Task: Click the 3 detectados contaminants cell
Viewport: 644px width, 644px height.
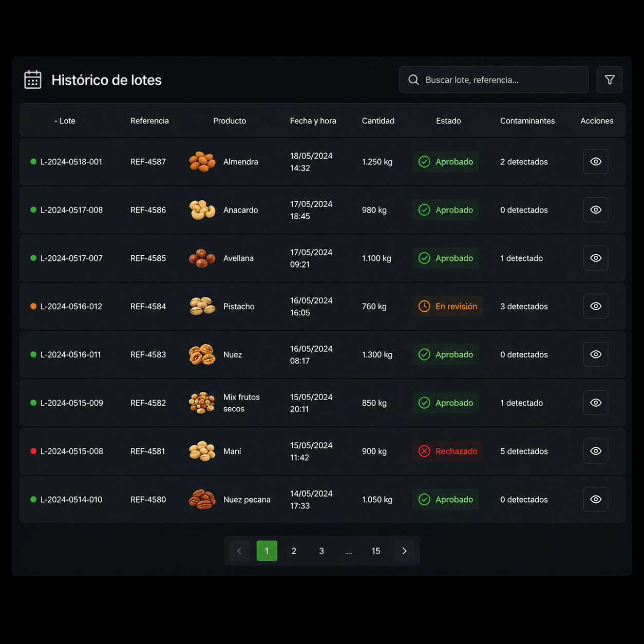Action: [524, 307]
